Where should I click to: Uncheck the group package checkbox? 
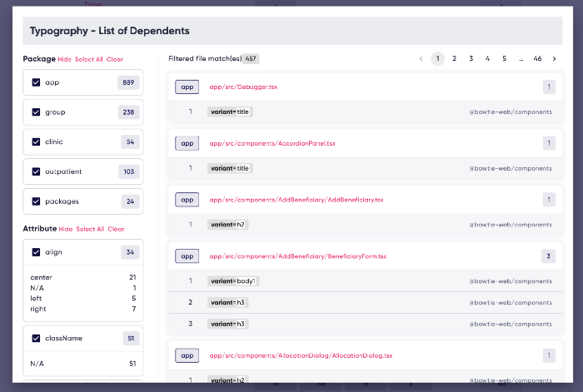pos(36,112)
